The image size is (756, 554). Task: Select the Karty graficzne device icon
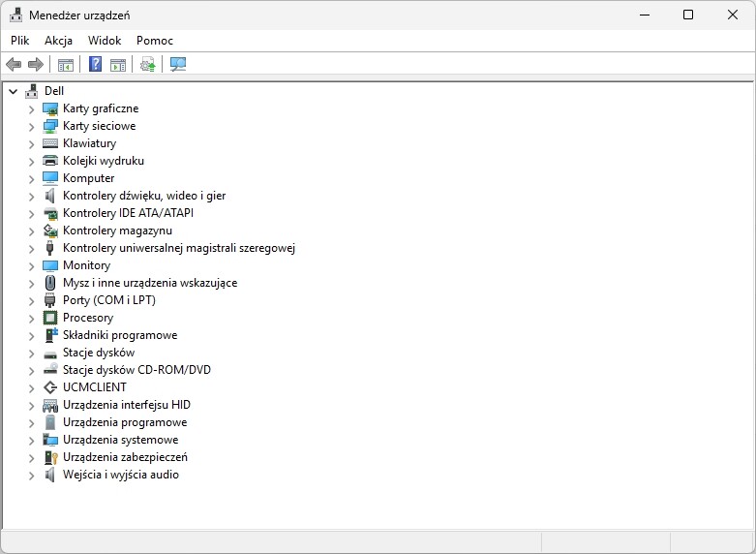pos(51,108)
